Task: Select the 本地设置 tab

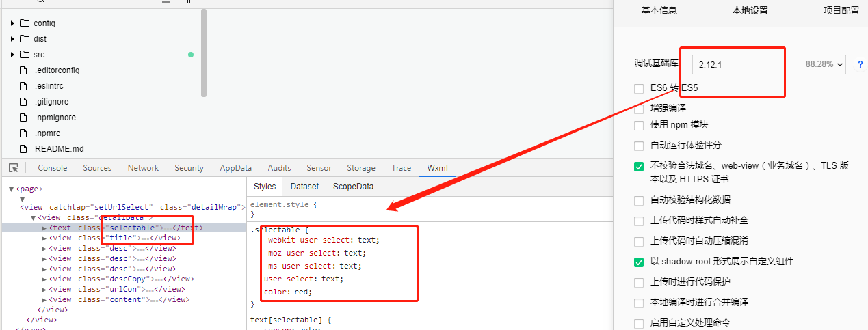Action: coord(750,10)
